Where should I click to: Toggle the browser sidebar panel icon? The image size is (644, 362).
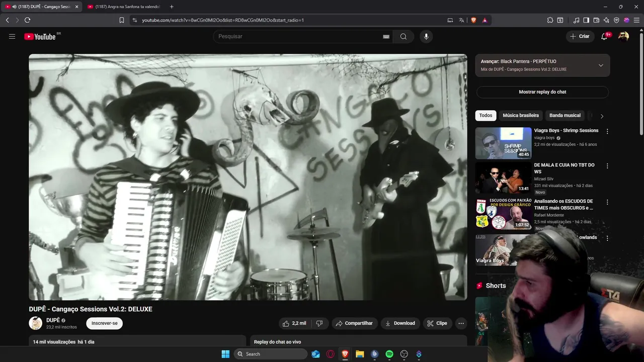coord(586,20)
